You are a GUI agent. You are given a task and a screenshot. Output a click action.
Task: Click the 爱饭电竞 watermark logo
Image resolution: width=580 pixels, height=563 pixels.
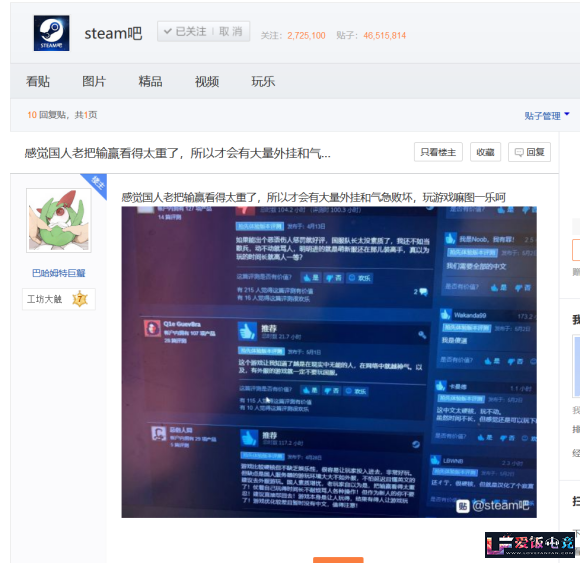(530, 544)
